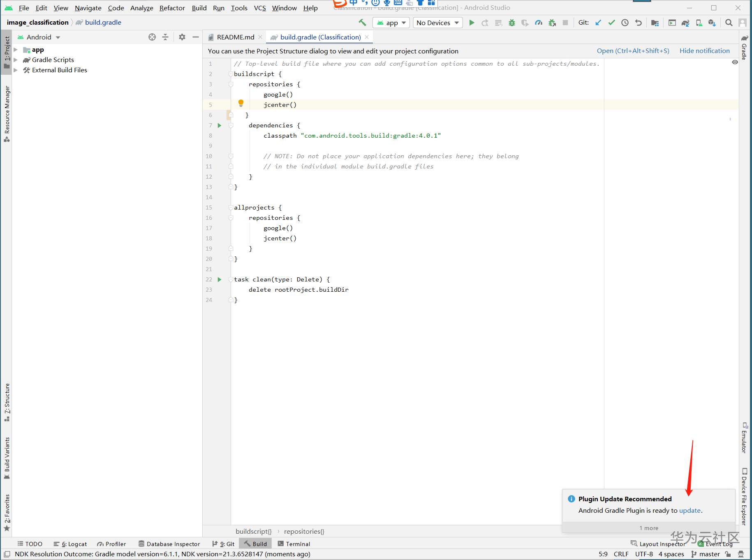Commit changes with the Git checkmark icon
Image resolution: width=752 pixels, height=560 pixels.
pos(611,23)
